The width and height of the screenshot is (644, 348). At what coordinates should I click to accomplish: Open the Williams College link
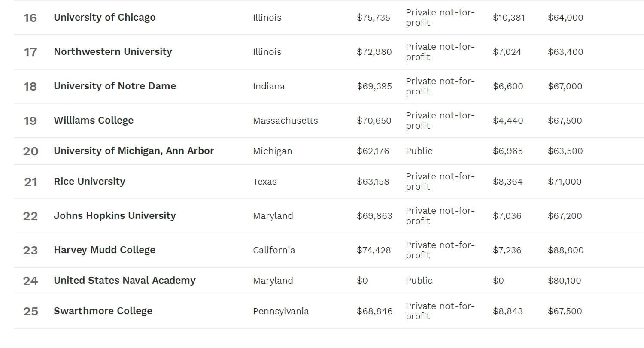(x=94, y=121)
